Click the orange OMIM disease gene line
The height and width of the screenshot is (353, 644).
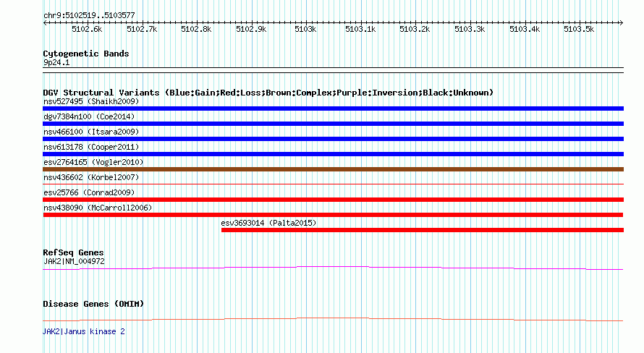coord(333,319)
